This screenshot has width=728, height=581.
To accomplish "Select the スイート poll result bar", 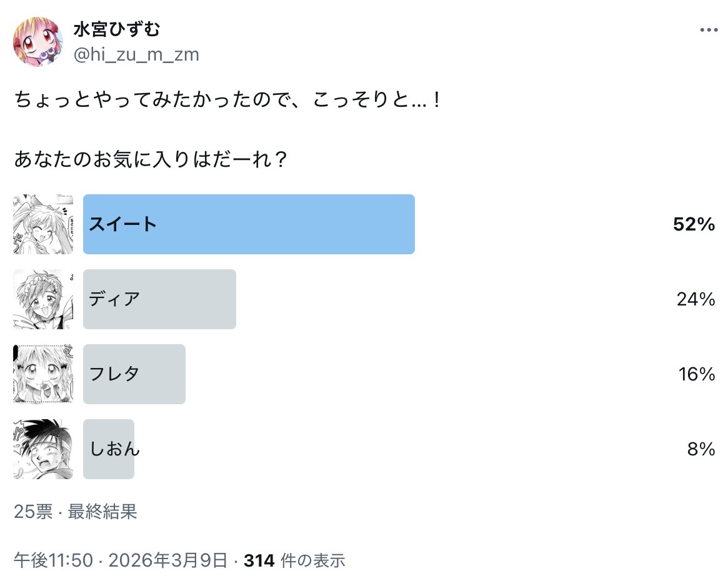I will [249, 224].
